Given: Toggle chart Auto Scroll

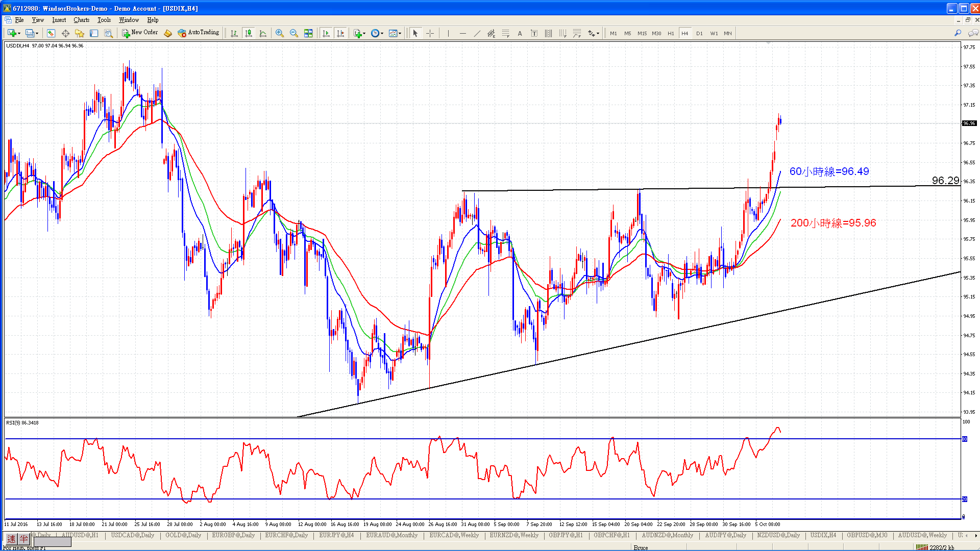Looking at the screenshot, I should click(x=326, y=33).
